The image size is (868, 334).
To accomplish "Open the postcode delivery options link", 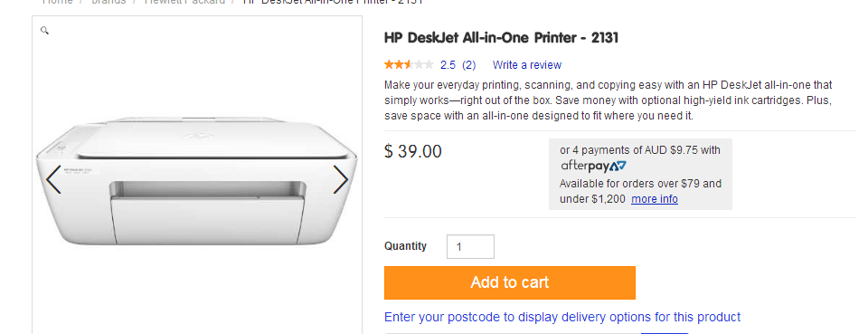I will 562,317.
